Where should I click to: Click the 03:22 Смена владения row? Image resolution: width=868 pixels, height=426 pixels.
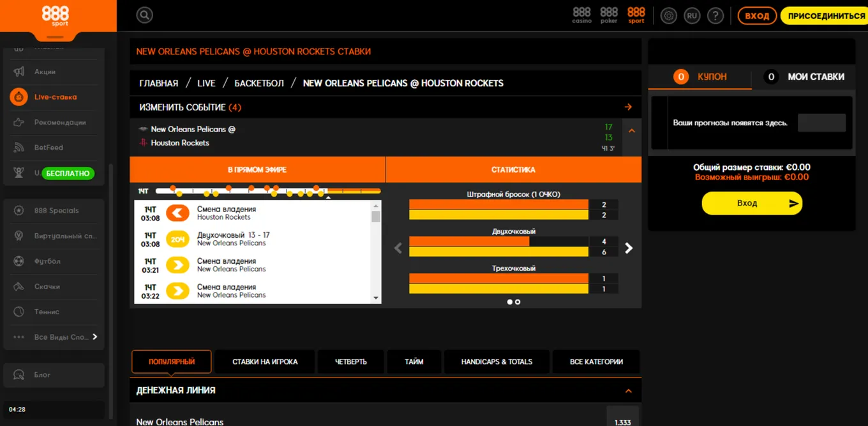(x=253, y=291)
